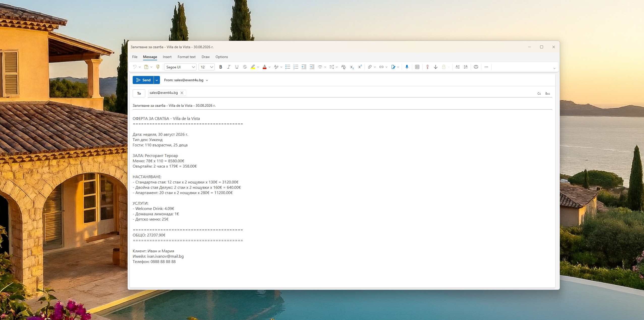644x320 pixels.
Task: Expand the ribbon with chevron at right
Action: click(x=554, y=68)
